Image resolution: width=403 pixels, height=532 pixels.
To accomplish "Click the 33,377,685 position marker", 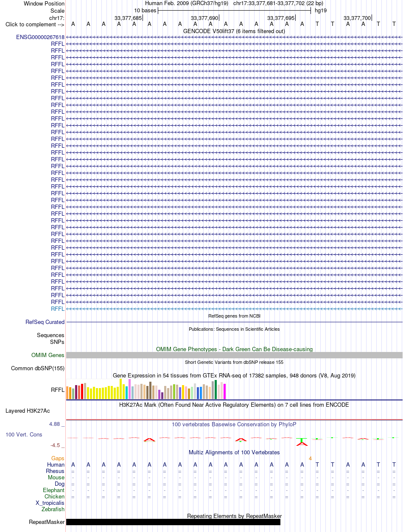I will tap(128, 18).
